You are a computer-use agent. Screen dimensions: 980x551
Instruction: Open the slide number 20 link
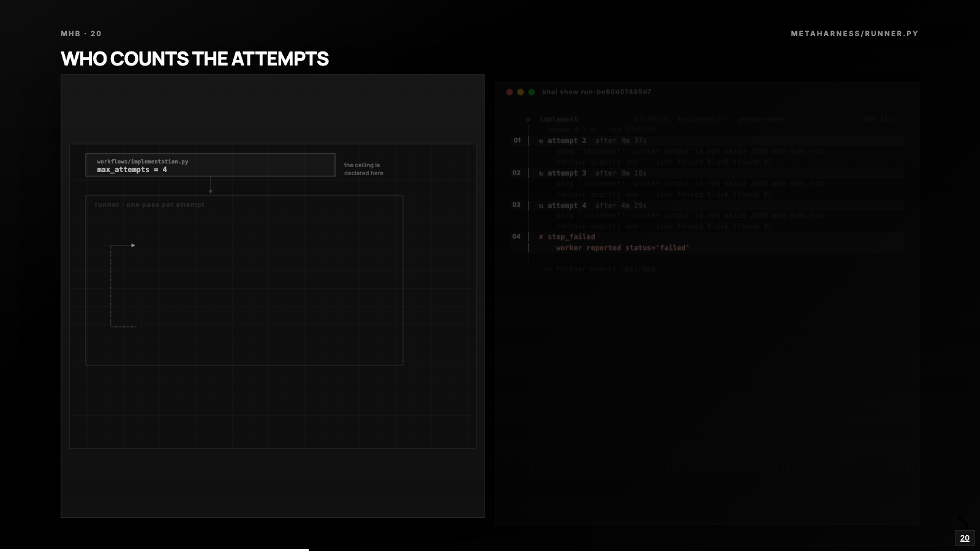(x=965, y=538)
